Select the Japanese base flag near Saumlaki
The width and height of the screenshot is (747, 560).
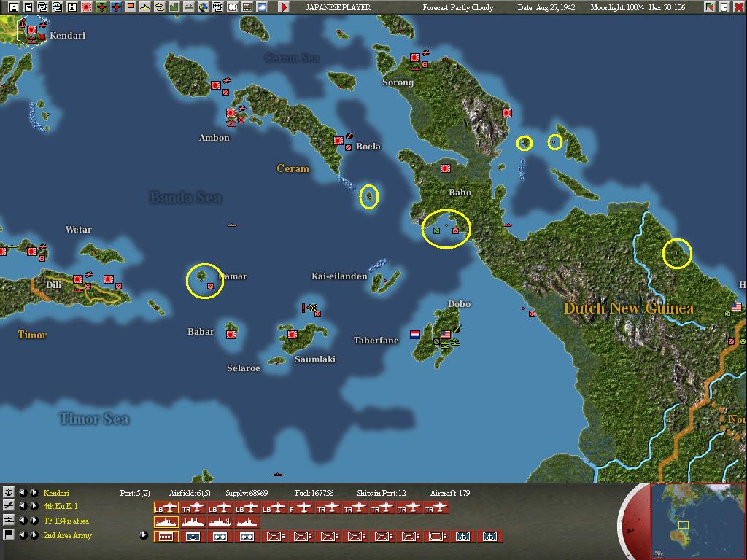(292, 334)
